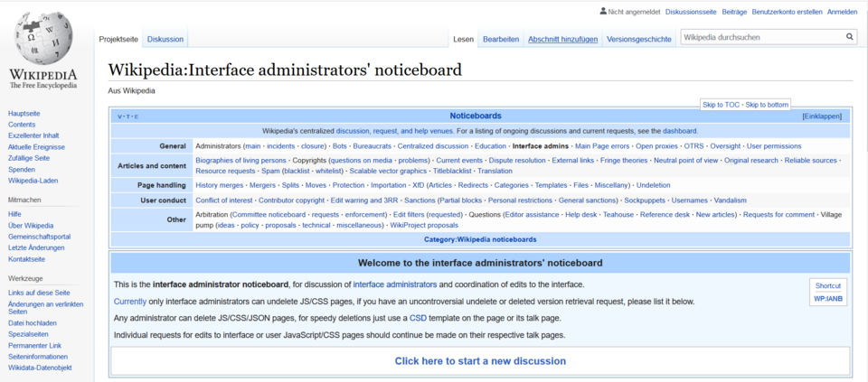
Task: Click Spezialseiten in the sidebar
Action: [28, 334]
